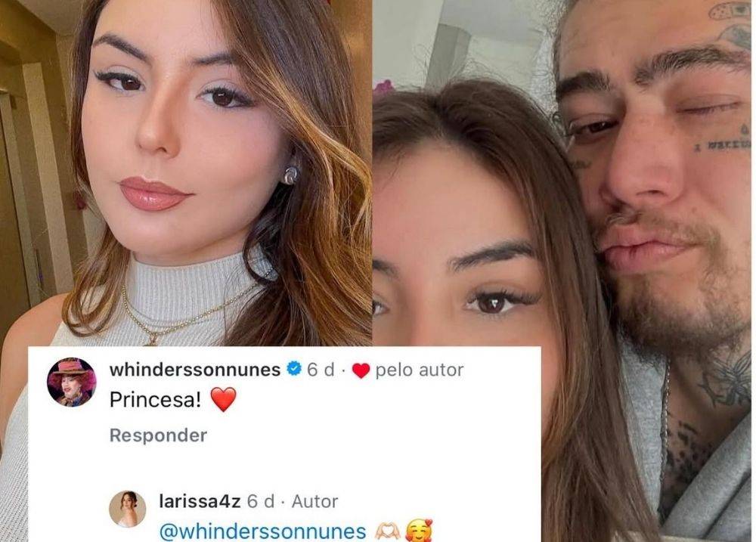Image resolution: width=756 pixels, height=542 pixels.
Task: Click Responder under Princesa comment
Action: [158, 435]
